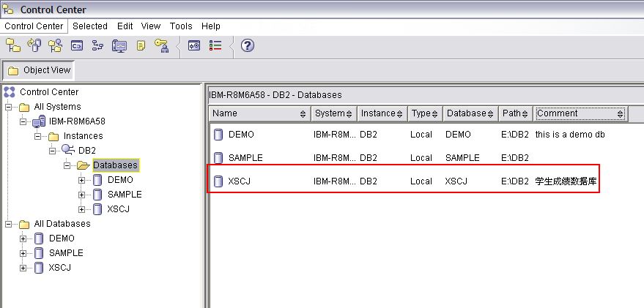
Task: Open the Task Center toolbar icon
Action: coord(97,45)
